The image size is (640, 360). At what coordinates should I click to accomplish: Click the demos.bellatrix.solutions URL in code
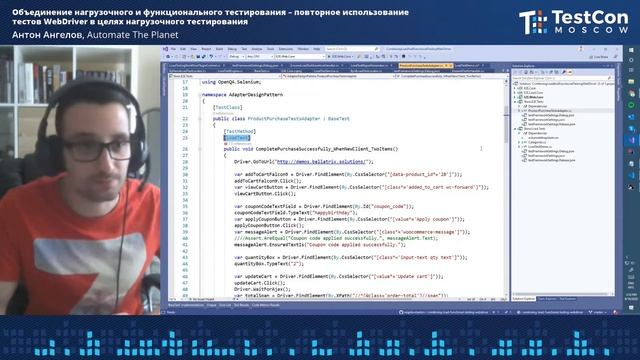(x=322, y=162)
